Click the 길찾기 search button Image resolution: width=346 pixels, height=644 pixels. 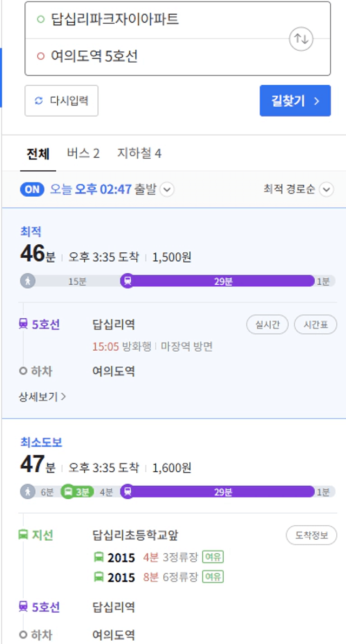295,100
